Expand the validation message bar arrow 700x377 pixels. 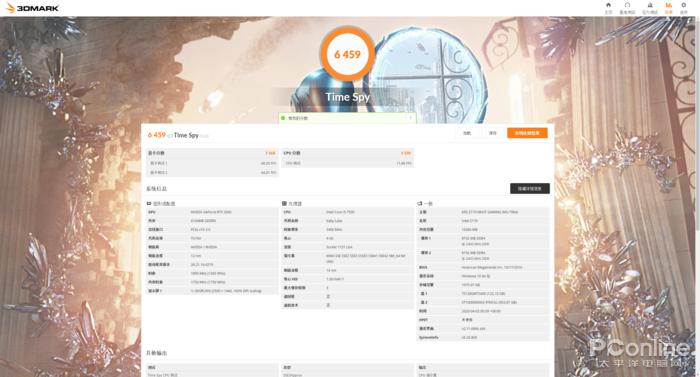410,118
